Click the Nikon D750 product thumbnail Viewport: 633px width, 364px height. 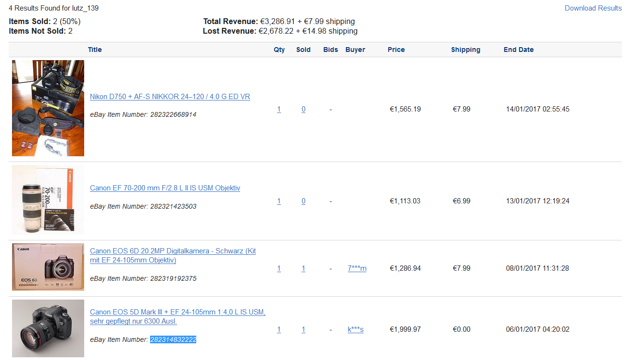pos(48,108)
